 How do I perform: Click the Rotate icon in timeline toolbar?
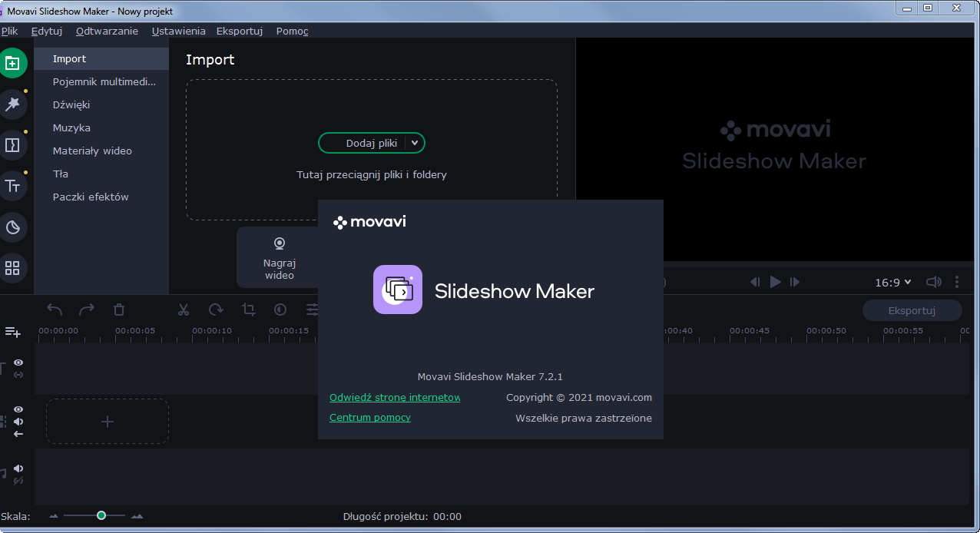[216, 310]
